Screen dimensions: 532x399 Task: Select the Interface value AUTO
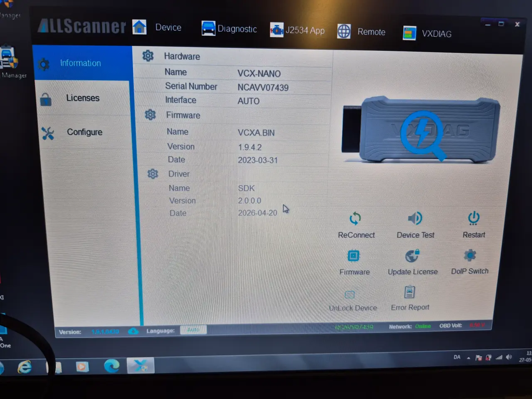click(249, 101)
